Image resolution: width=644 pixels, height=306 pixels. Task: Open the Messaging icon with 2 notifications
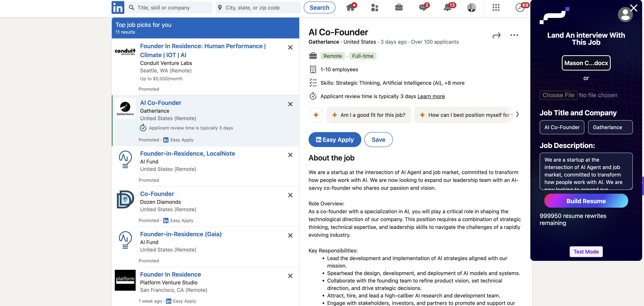[423, 7]
